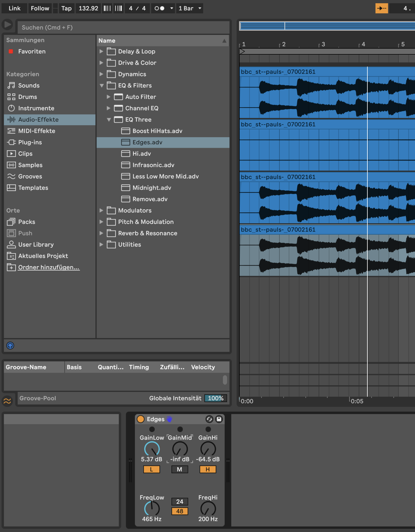Click the arrangement overview bar at top
The width and height of the screenshot is (415, 532).
tap(327, 26)
